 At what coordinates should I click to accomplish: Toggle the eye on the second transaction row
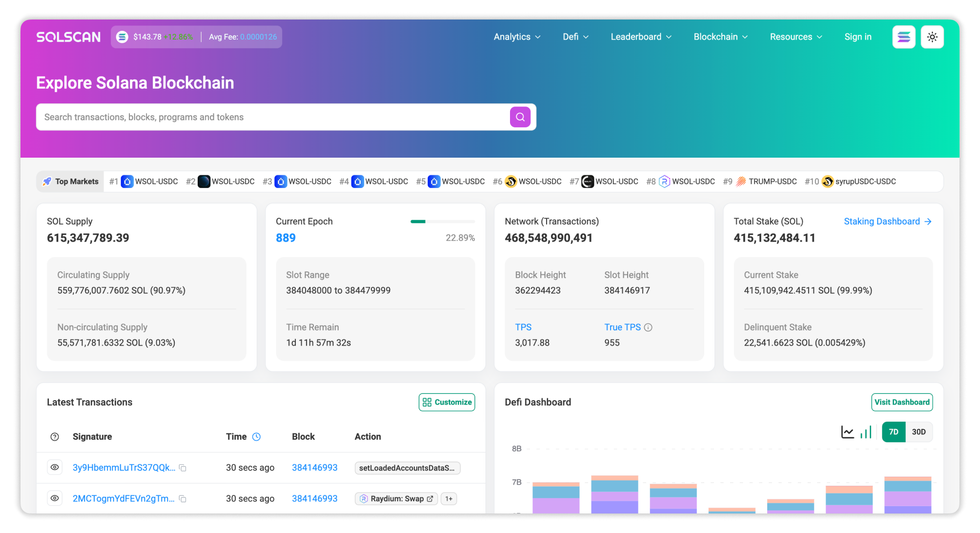click(x=54, y=498)
